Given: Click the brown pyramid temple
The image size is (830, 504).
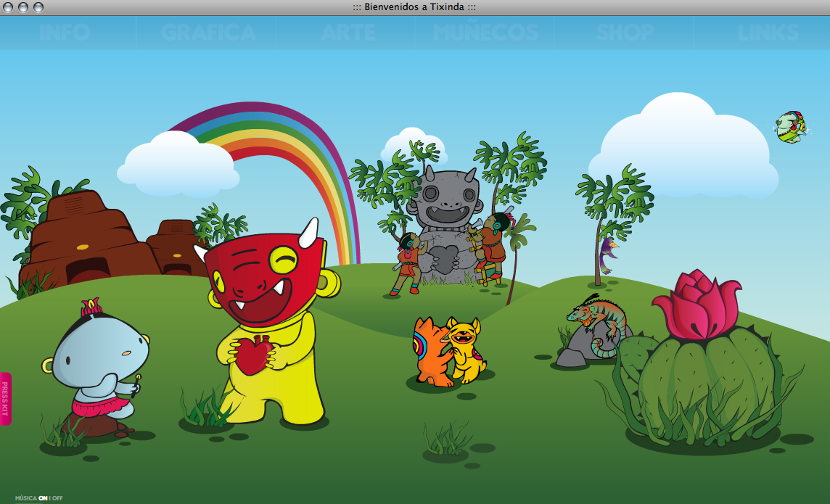Looking at the screenshot, I should tap(87, 239).
